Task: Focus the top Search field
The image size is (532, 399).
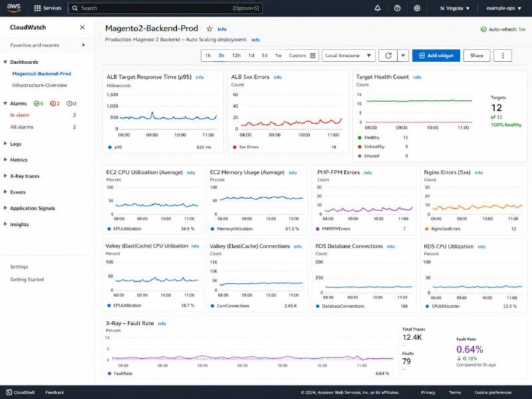Action: pyautogui.click(x=165, y=8)
